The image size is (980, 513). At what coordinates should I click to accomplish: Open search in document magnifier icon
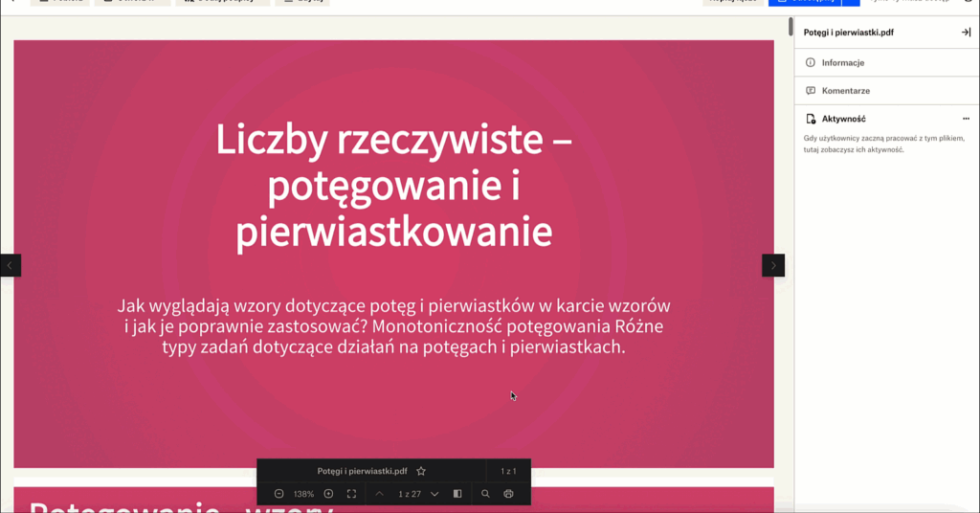[485, 494]
